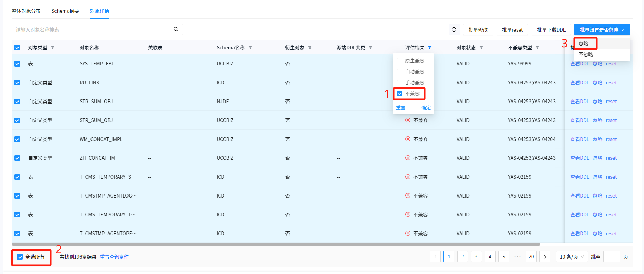Open the 不兼容类型 column filter icon

(537, 47)
